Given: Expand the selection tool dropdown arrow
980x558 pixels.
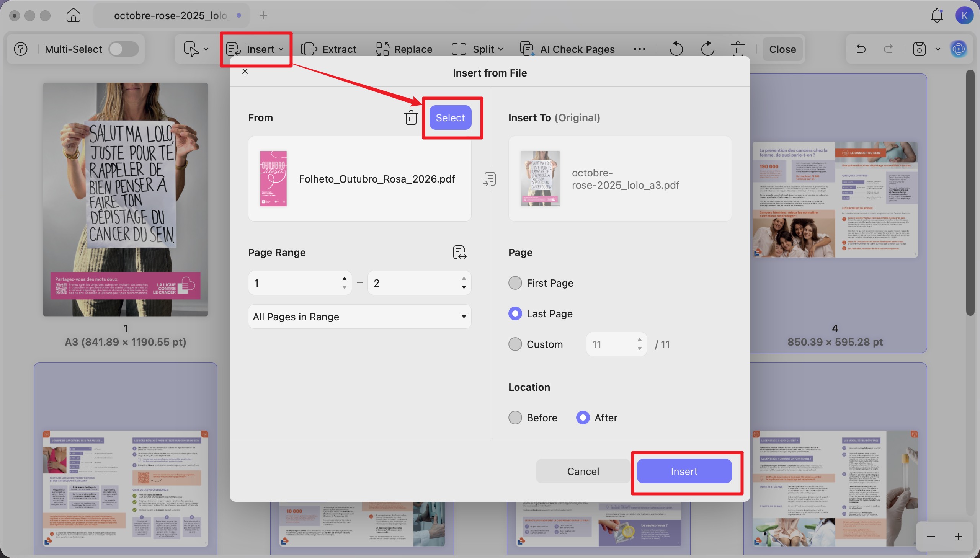Looking at the screenshot, I should point(206,49).
